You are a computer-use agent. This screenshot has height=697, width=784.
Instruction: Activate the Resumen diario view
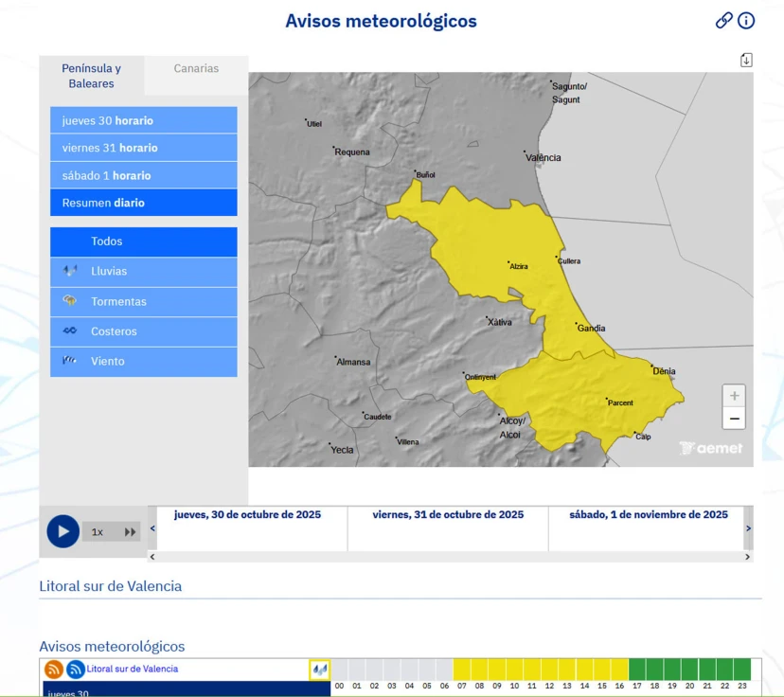143,202
